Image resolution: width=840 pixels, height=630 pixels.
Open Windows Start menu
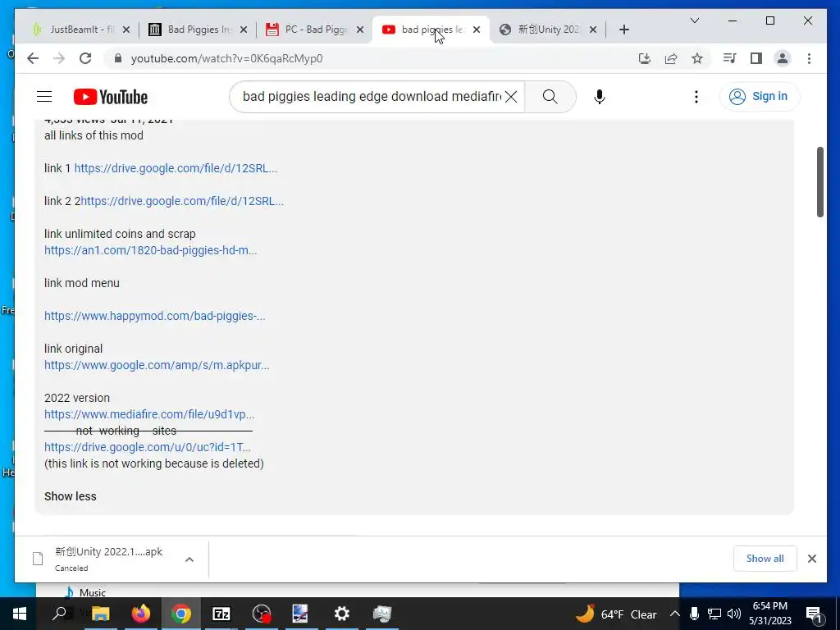(x=20, y=614)
